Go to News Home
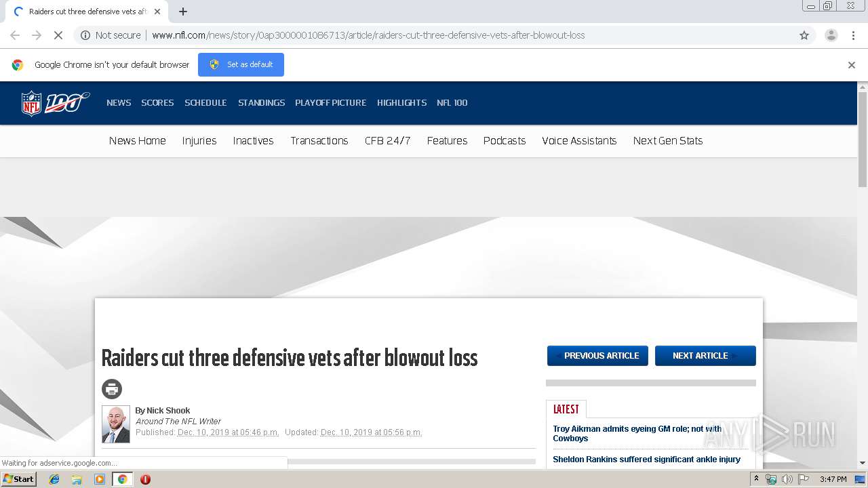The height and width of the screenshot is (488, 868). click(137, 141)
